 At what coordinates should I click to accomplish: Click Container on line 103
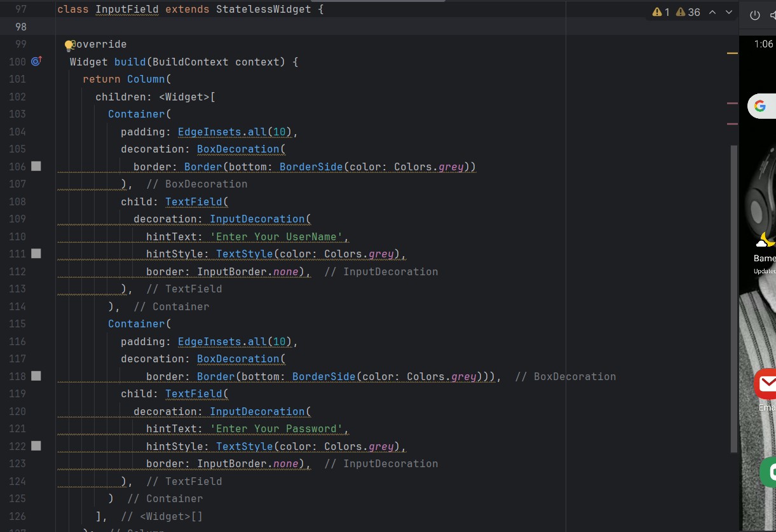(137, 114)
